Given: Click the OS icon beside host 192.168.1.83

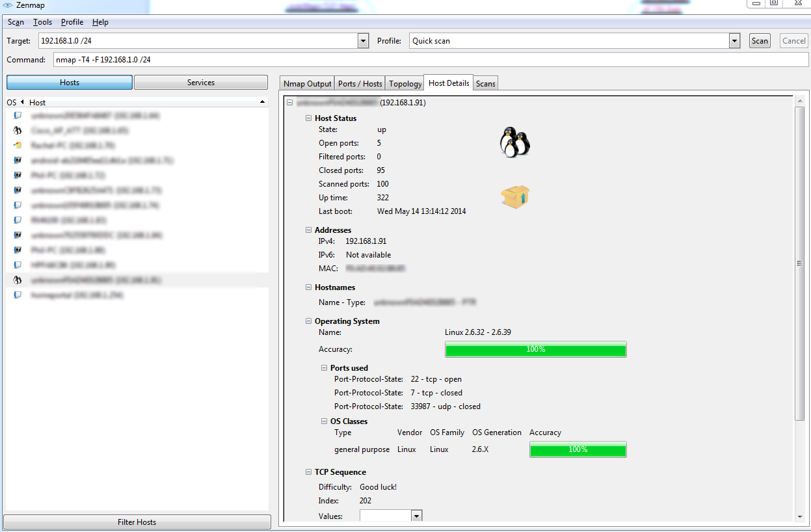Looking at the screenshot, I should [x=18, y=220].
